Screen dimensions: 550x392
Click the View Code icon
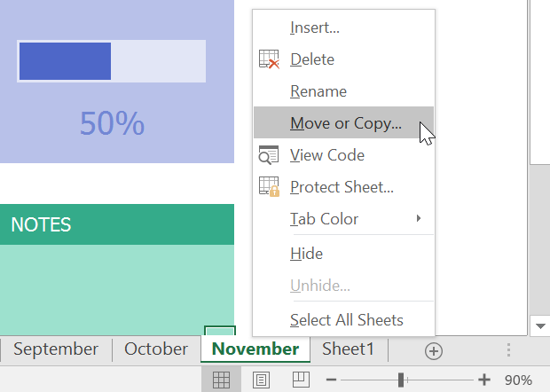(x=269, y=155)
